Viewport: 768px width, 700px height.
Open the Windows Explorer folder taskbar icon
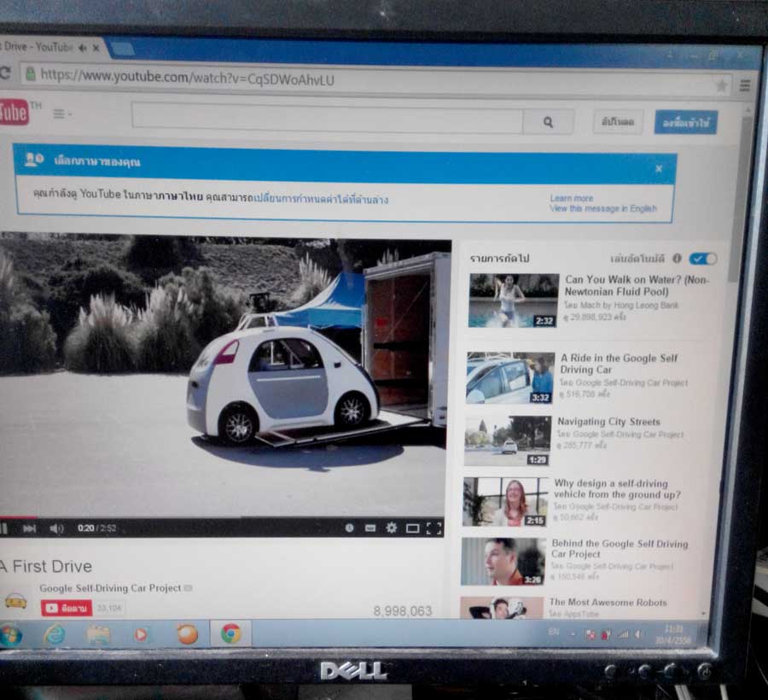(98, 634)
